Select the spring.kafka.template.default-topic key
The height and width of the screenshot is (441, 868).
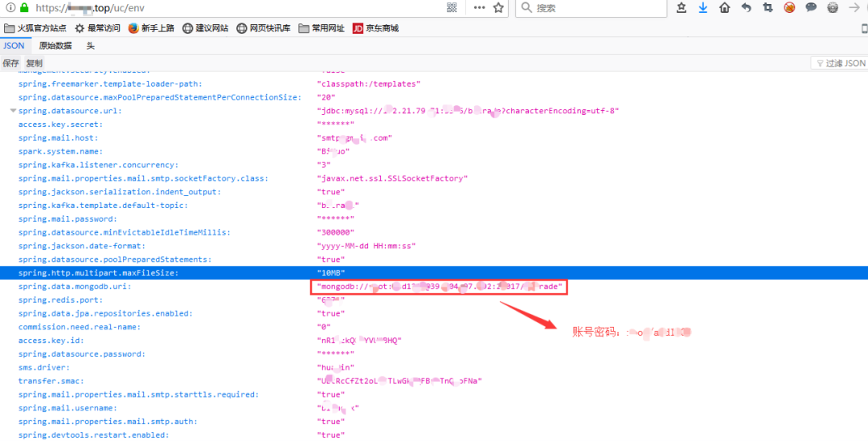[x=103, y=206]
